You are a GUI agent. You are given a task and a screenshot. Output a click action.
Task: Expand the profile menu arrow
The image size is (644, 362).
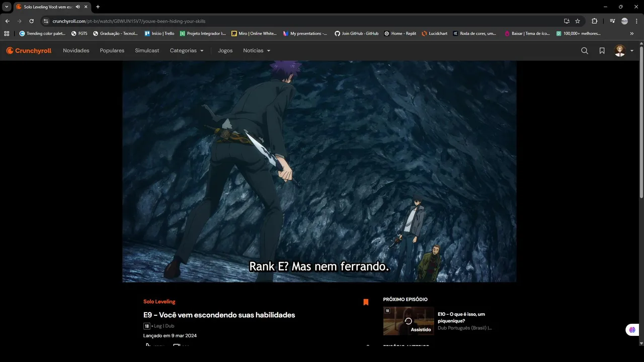tap(632, 51)
